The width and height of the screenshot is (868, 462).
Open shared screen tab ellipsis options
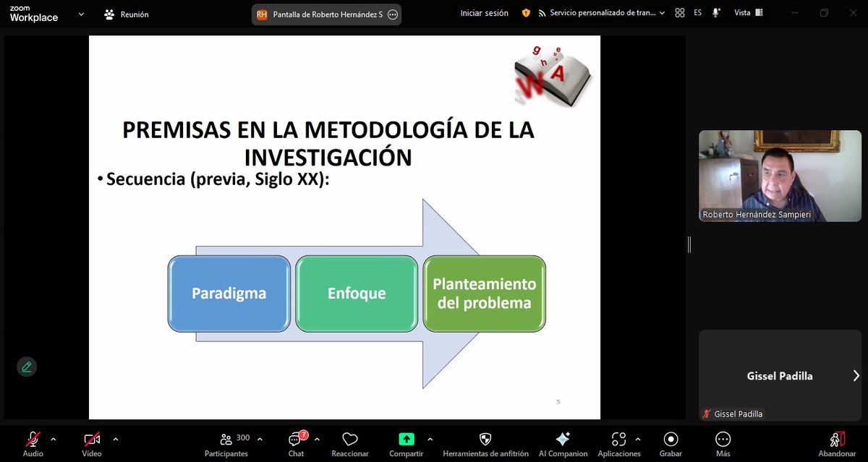392,14
